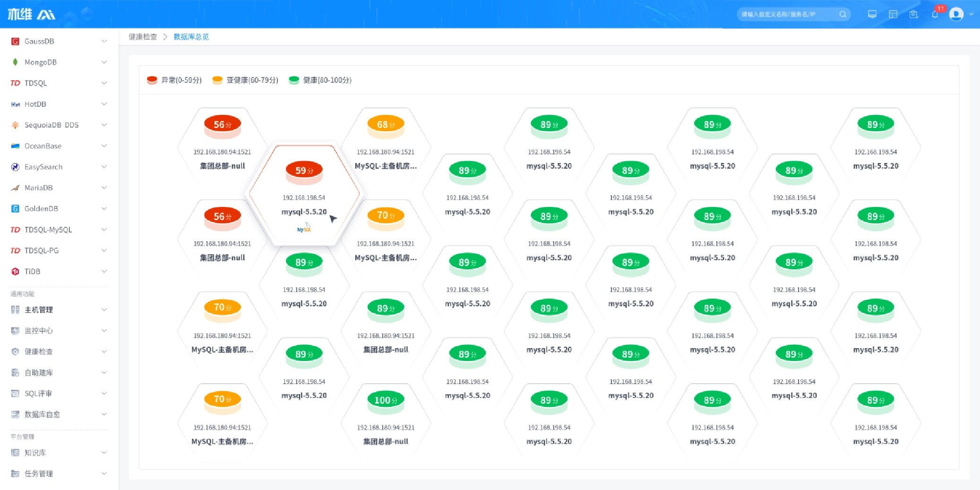Click the HotDB logo icon
The image size is (980, 490).
(15, 104)
